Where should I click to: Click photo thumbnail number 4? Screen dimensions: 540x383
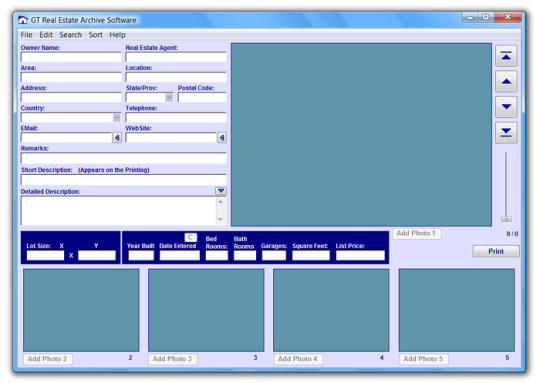(x=331, y=310)
